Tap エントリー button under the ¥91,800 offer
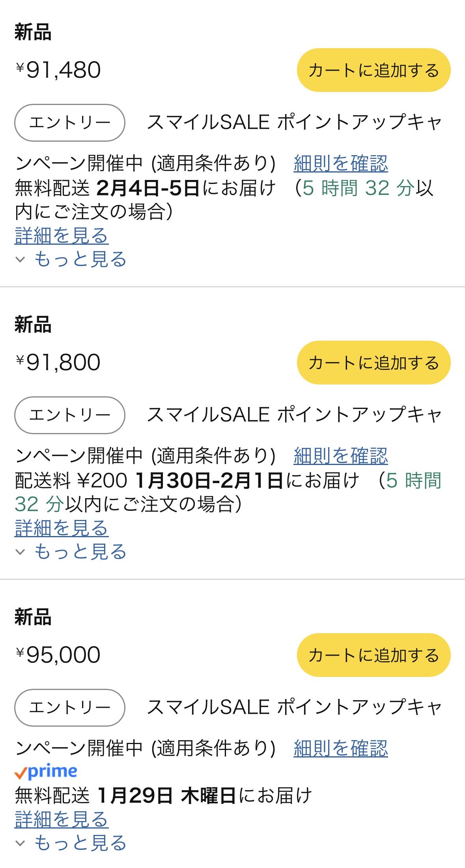This screenshot has width=465, height=868. (x=70, y=415)
